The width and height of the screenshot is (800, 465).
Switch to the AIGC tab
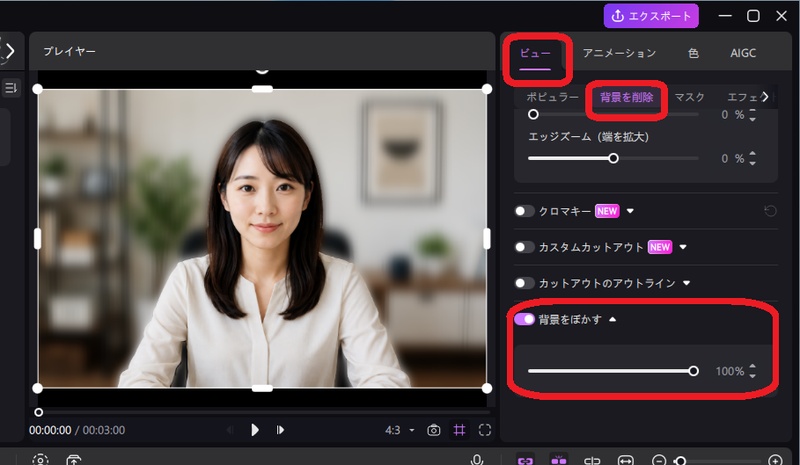tap(743, 53)
